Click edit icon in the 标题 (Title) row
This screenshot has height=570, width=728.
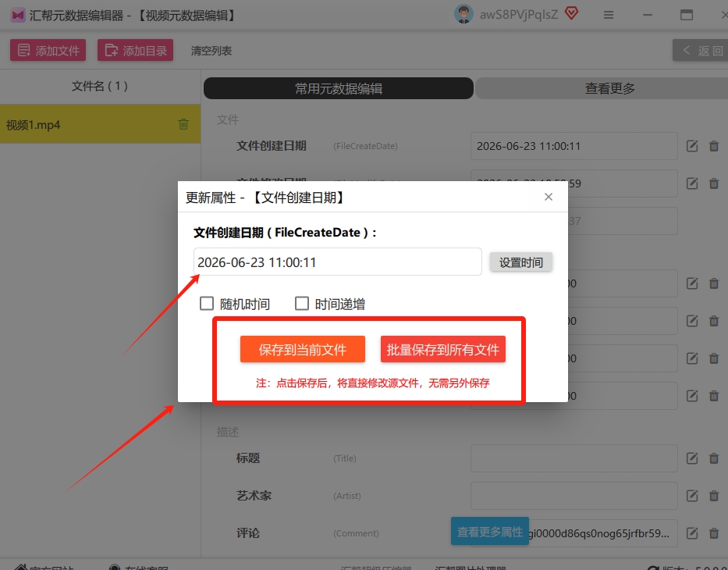pyautogui.click(x=692, y=458)
